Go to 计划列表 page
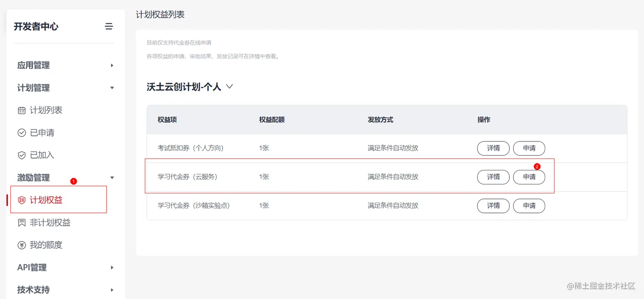Image resolution: width=644 pixels, height=299 pixels. 46,110
